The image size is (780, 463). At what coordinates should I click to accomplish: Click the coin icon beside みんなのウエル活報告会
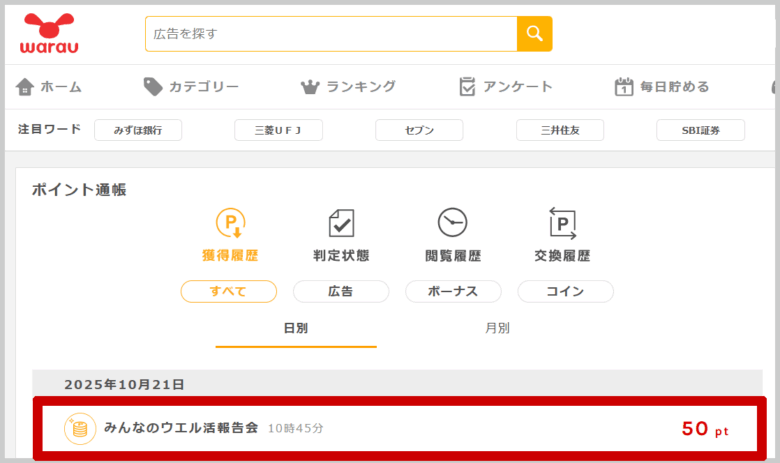click(x=80, y=428)
